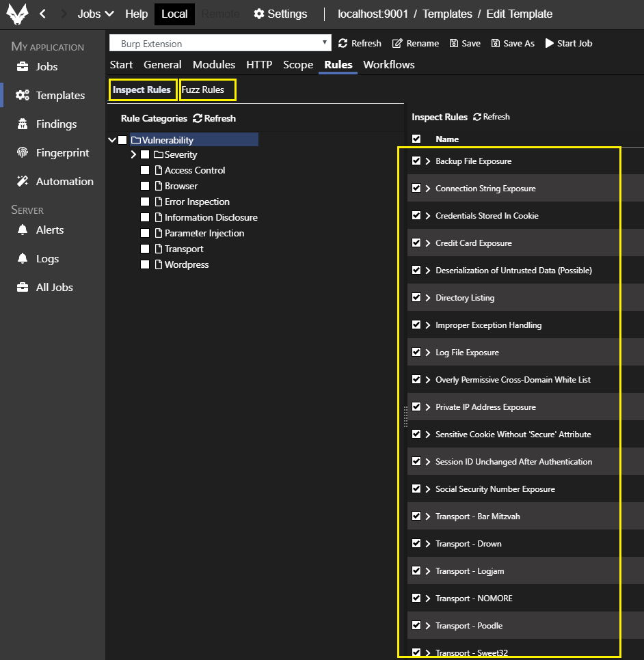644x660 pixels.
Task: Select the Social Security Number Exposure row
Action: coord(525,489)
